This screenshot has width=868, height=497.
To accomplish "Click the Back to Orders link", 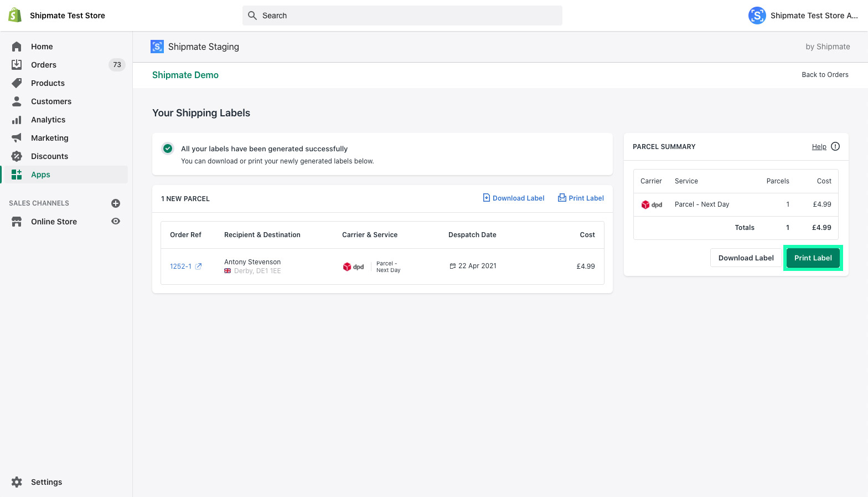I will click(x=825, y=75).
